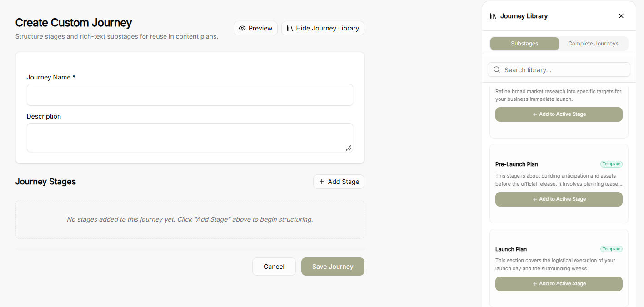
Task: Grab the Description textarea resize handle
Action: (x=349, y=148)
